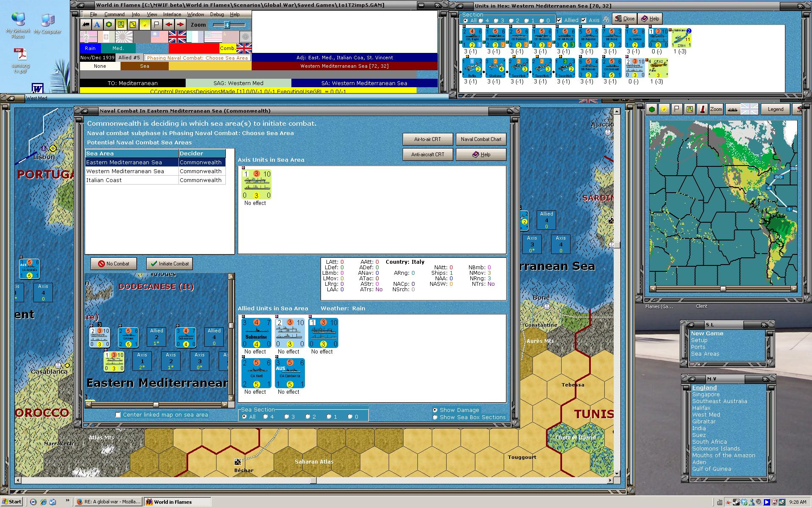Select England in the MV list
Viewport: 812px width, 508px height.
pyautogui.click(x=704, y=387)
